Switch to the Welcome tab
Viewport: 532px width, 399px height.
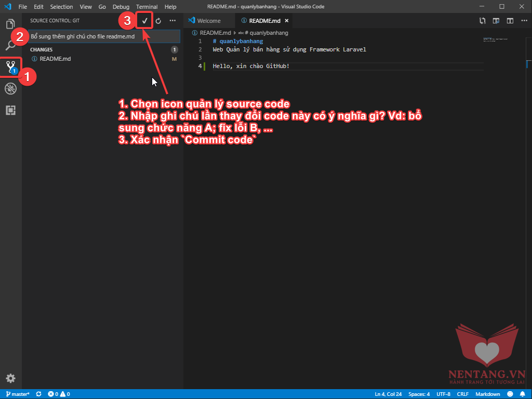tap(208, 21)
